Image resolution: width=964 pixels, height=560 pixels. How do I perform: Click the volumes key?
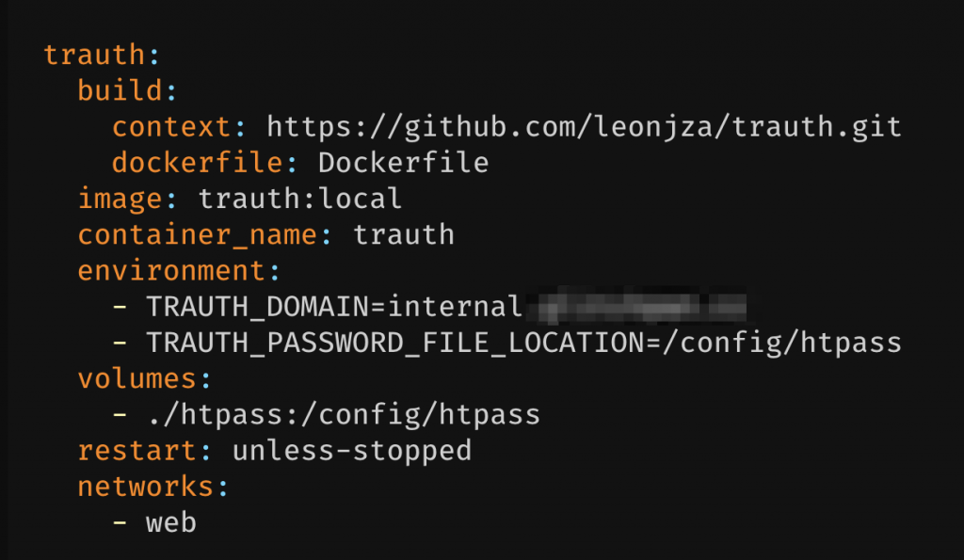[x=137, y=379]
